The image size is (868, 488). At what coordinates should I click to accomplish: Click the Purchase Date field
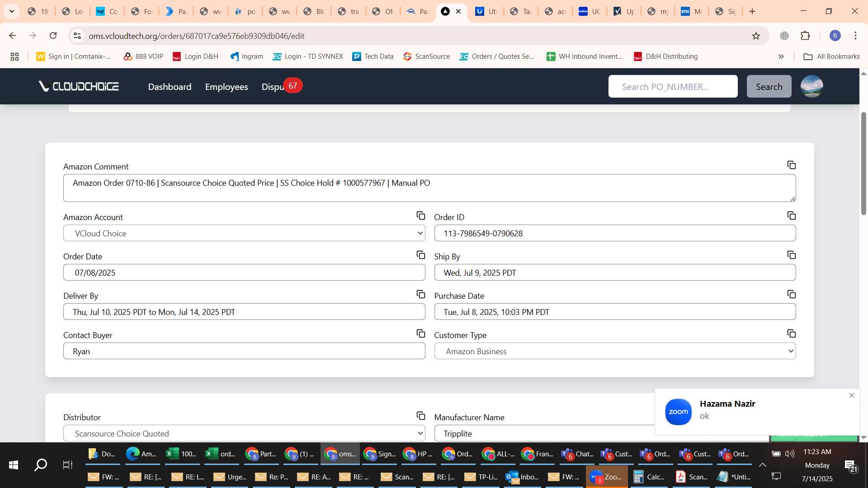coord(615,312)
